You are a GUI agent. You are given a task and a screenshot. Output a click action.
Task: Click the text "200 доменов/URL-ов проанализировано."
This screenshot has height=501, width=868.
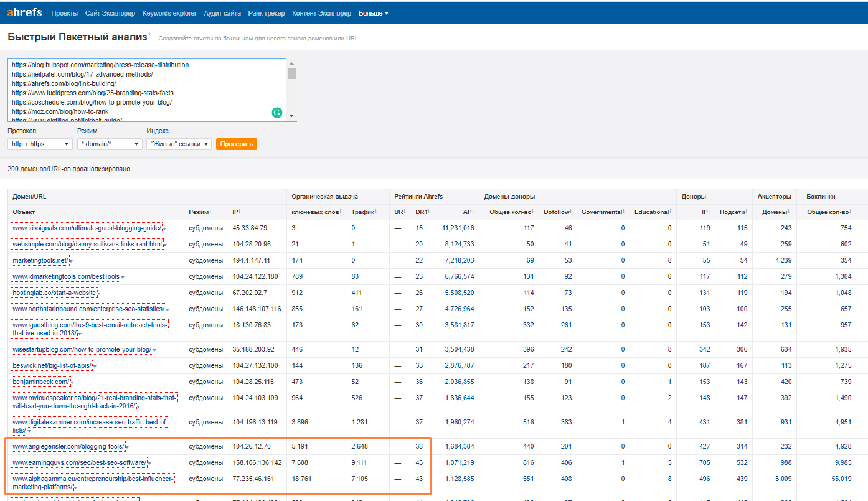coord(70,169)
